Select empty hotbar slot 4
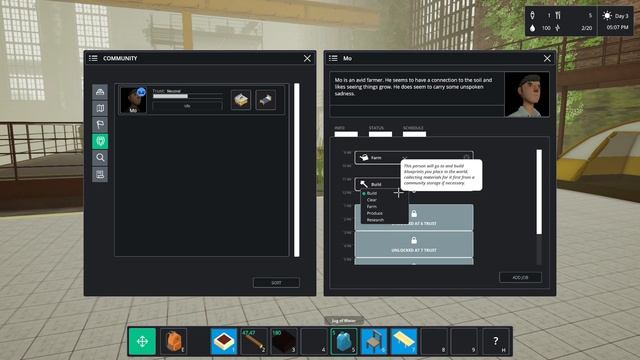 point(314,341)
